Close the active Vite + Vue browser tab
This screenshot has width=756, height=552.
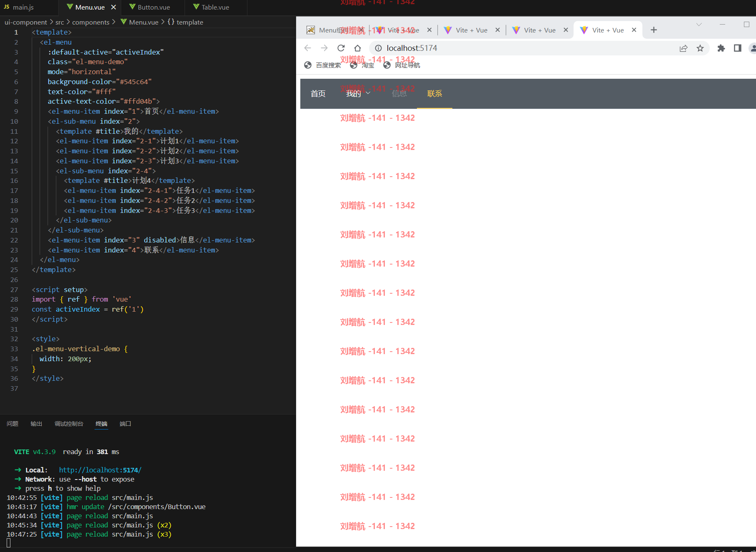634,30
